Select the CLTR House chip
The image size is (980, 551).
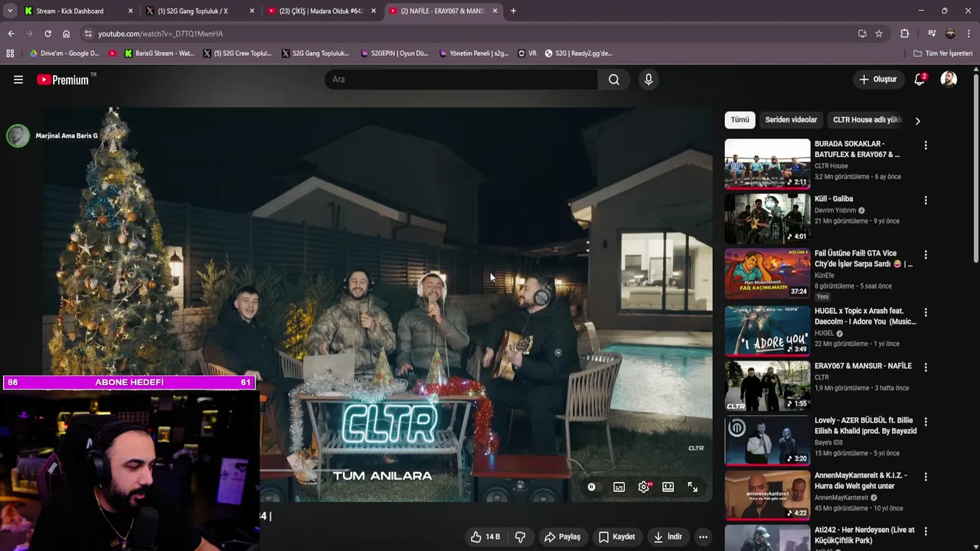tap(867, 120)
